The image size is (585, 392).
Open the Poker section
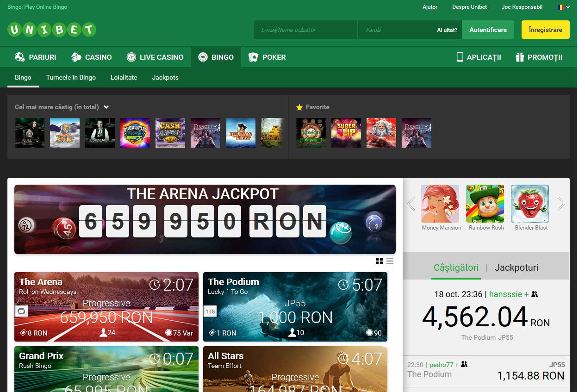click(267, 57)
